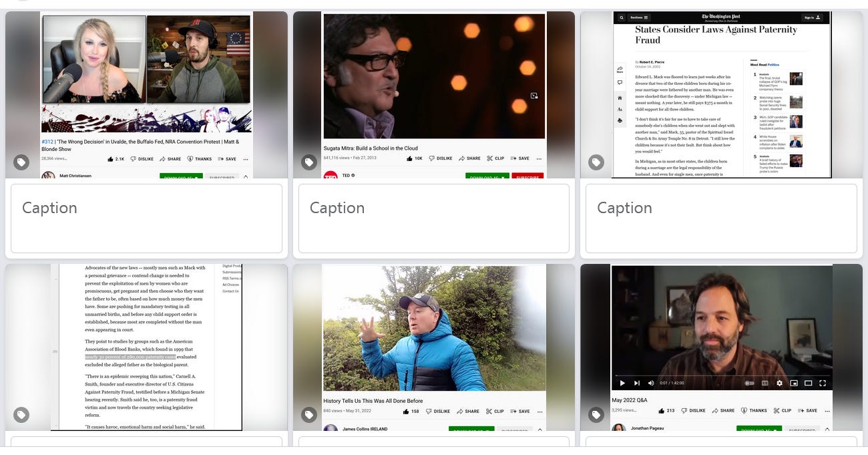Click the tag icon on the May 2022 Q&A card
The width and height of the screenshot is (868, 455).
pos(596,415)
